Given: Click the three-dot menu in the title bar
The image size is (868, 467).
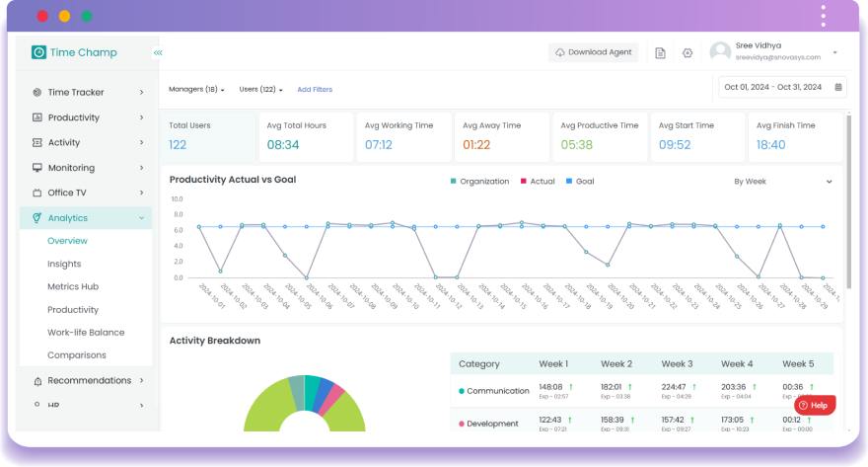Looking at the screenshot, I should pos(823,16).
